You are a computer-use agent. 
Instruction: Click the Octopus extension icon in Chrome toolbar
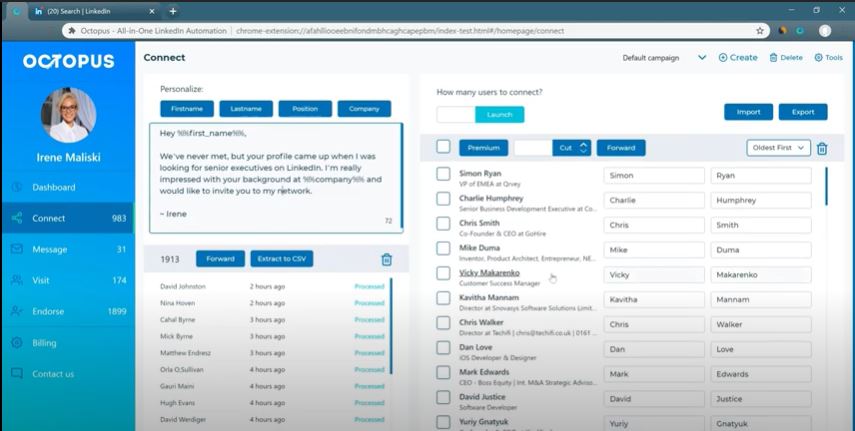[800, 31]
